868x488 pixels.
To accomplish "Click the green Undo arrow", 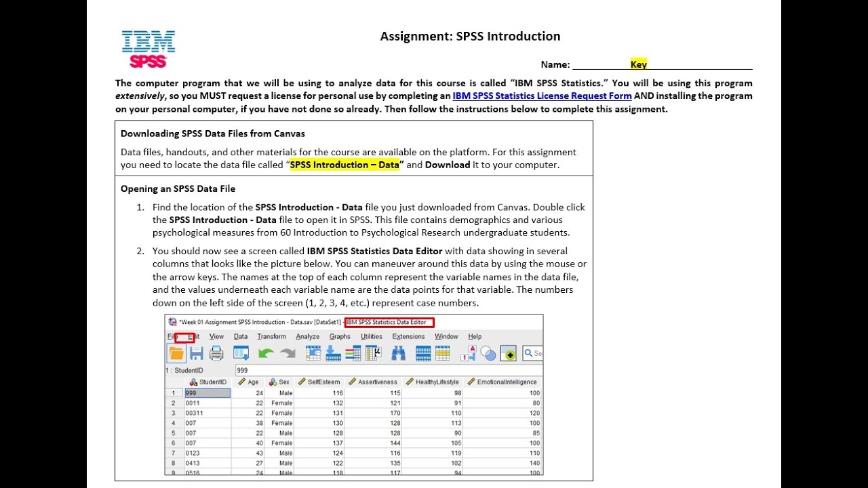I will pos(266,353).
